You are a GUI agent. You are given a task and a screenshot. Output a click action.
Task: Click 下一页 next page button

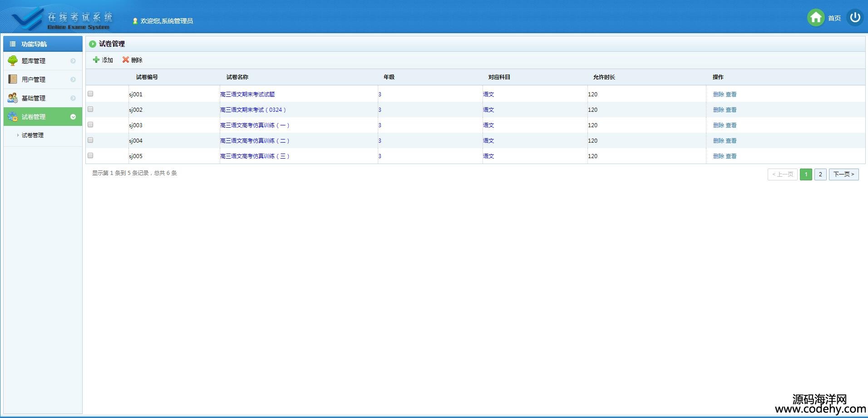click(843, 174)
